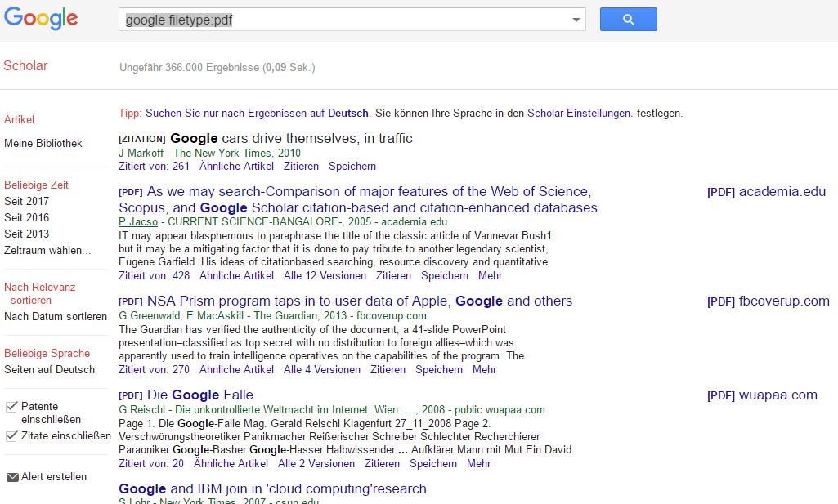Click 'Zitiert von: 261' under Google cars
This screenshot has width=838, height=504.
(154, 166)
